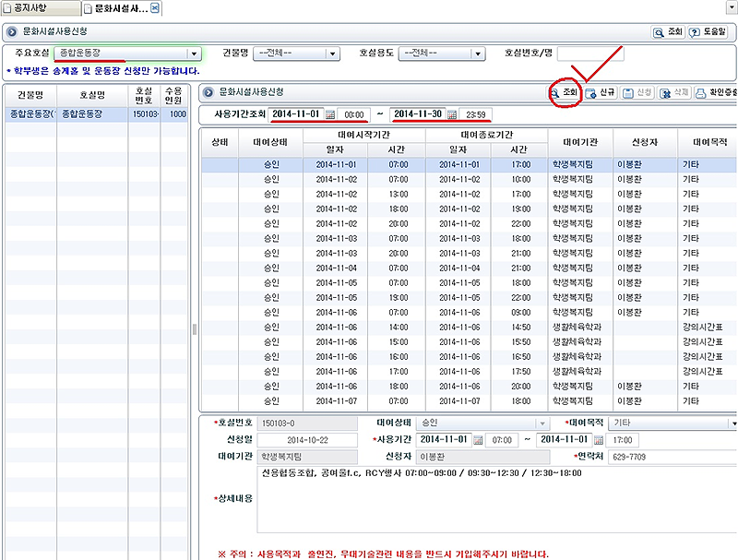Click the 호실명 column header
The height and width of the screenshot is (560, 738).
(x=92, y=96)
